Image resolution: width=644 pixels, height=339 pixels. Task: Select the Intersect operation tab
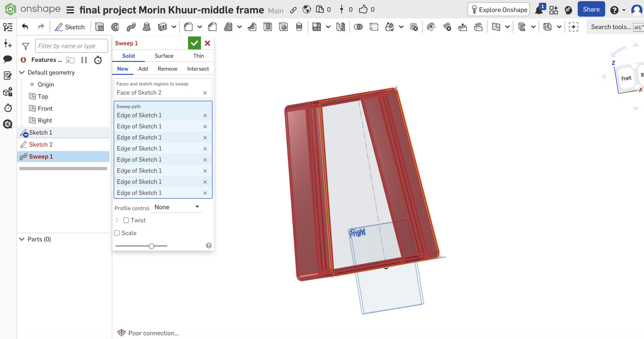198,69
